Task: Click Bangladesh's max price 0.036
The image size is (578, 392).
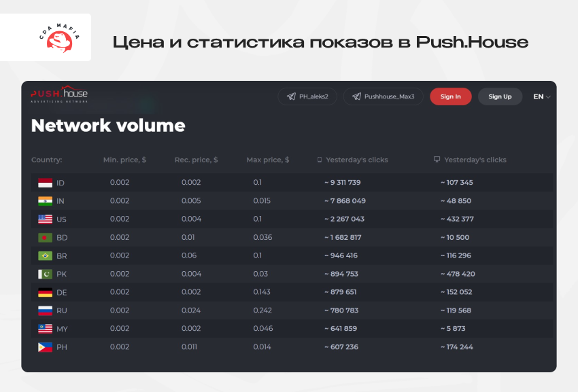Action: point(263,237)
